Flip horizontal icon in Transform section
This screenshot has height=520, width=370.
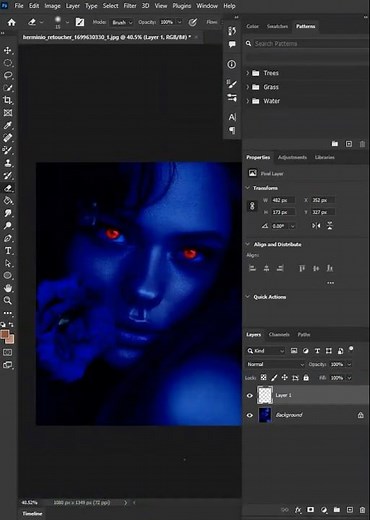tap(316, 226)
